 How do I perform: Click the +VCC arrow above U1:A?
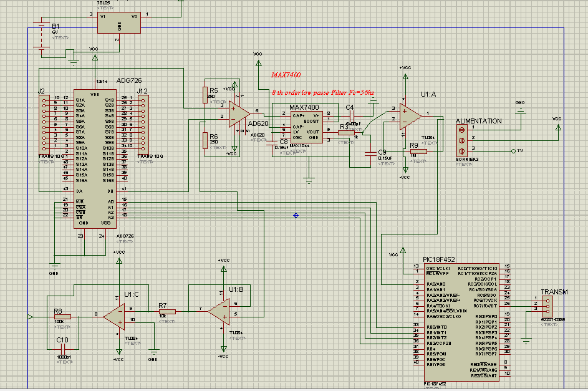click(x=405, y=76)
